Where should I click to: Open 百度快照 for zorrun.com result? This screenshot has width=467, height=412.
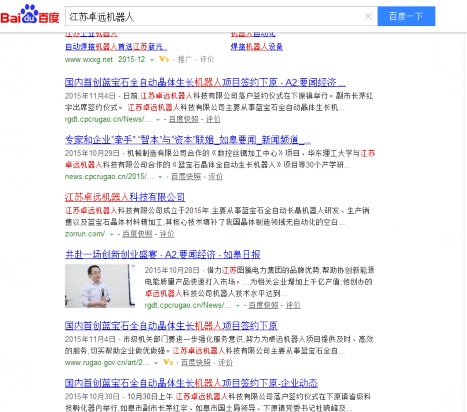[137, 234]
